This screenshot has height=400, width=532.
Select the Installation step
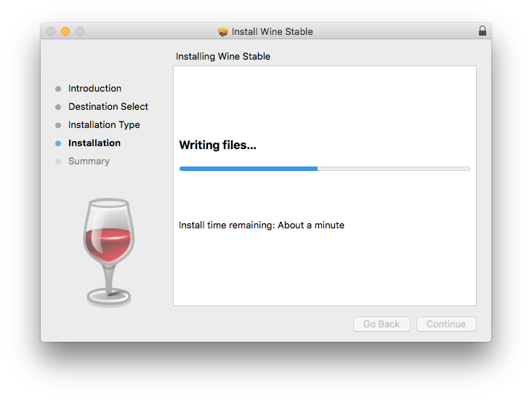(94, 143)
